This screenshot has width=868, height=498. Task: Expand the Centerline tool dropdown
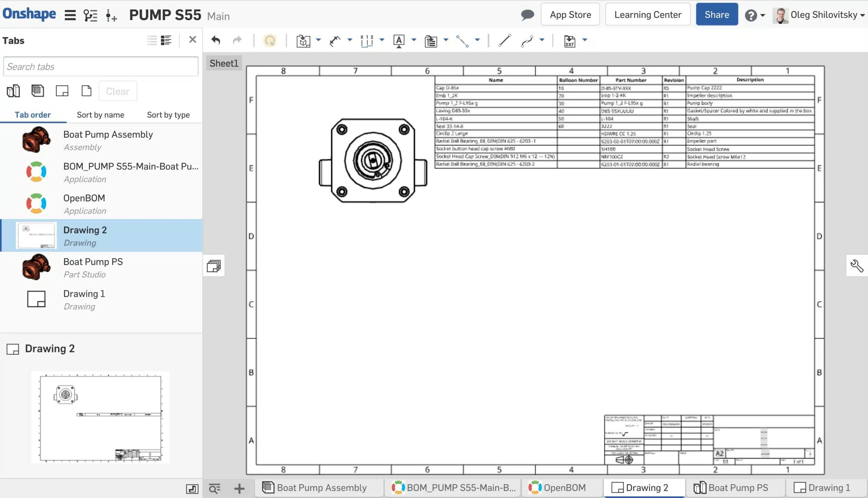pos(477,40)
